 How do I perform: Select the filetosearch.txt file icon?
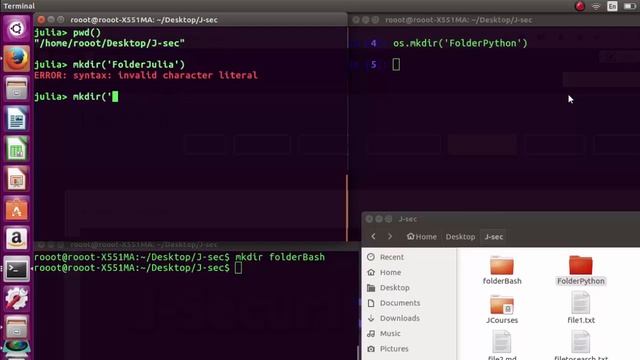pos(580,342)
